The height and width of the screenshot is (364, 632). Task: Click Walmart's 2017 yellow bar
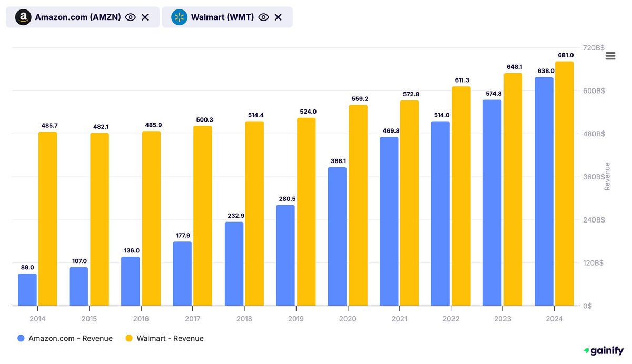203,216
